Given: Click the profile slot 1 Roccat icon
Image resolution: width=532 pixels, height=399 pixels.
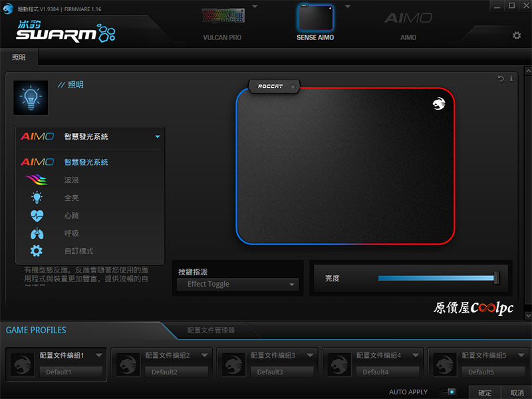Looking at the screenshot, I should (23, 364).
